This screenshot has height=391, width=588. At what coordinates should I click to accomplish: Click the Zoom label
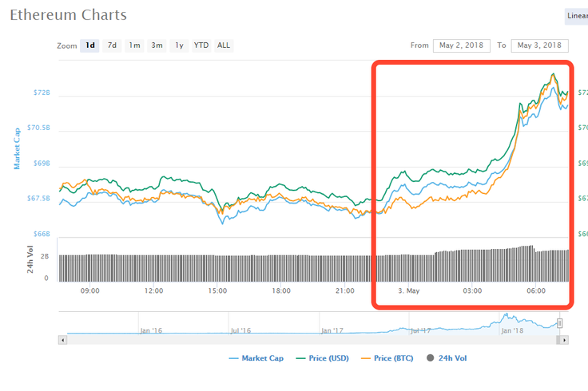click(67, 46)
